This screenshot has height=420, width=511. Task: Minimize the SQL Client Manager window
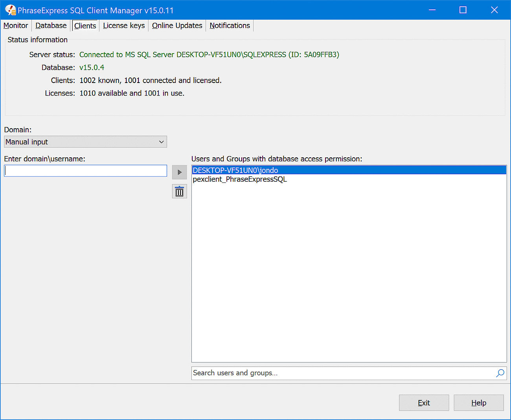pyautogui.click(x=432, y=10)
